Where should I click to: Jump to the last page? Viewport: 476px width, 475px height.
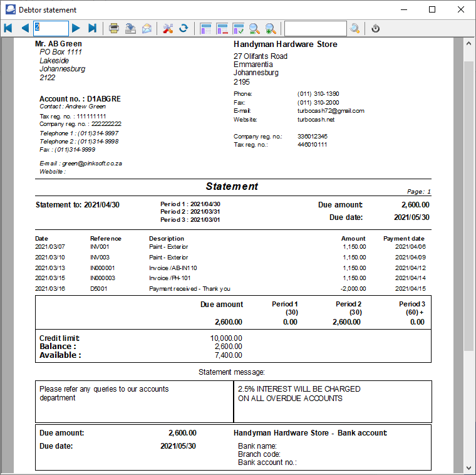click(x=93, y=28)
